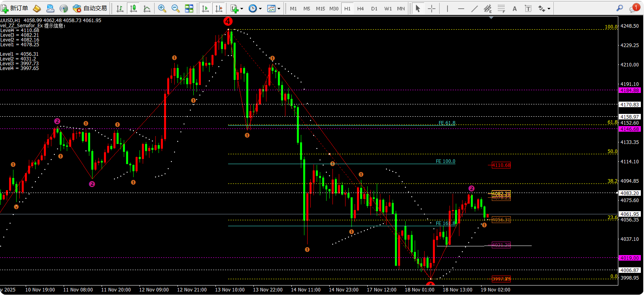Click the 4170.83 price scale box
The width and height of the screenshot is (644, 295).
pyautogui.click(x=629, y=105)
